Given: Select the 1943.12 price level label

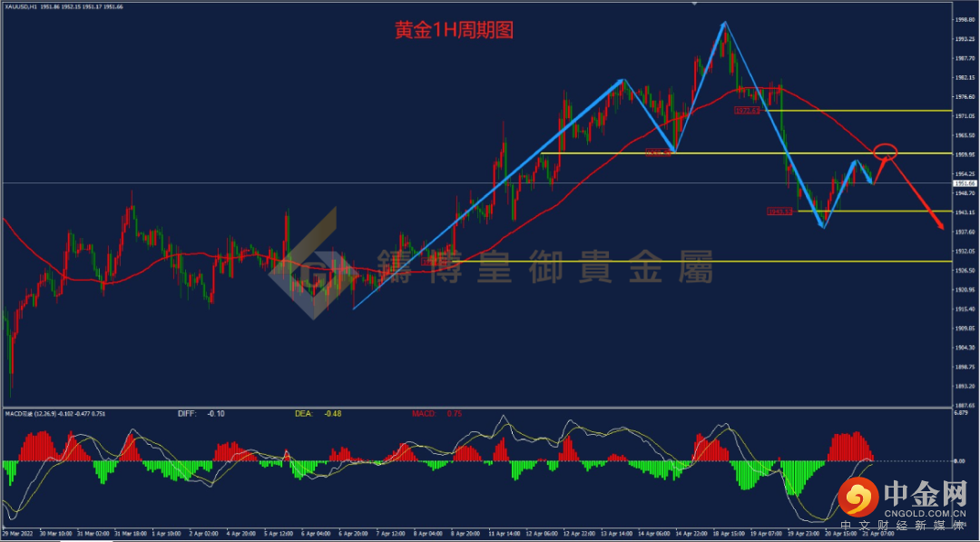Looking at the screenshot, I should 779,212.
